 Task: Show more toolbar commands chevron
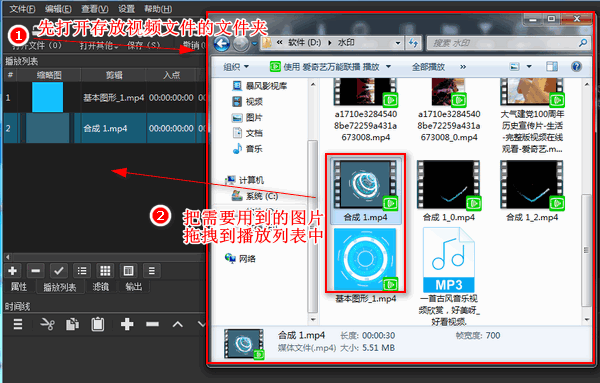(x=463, y=67)
